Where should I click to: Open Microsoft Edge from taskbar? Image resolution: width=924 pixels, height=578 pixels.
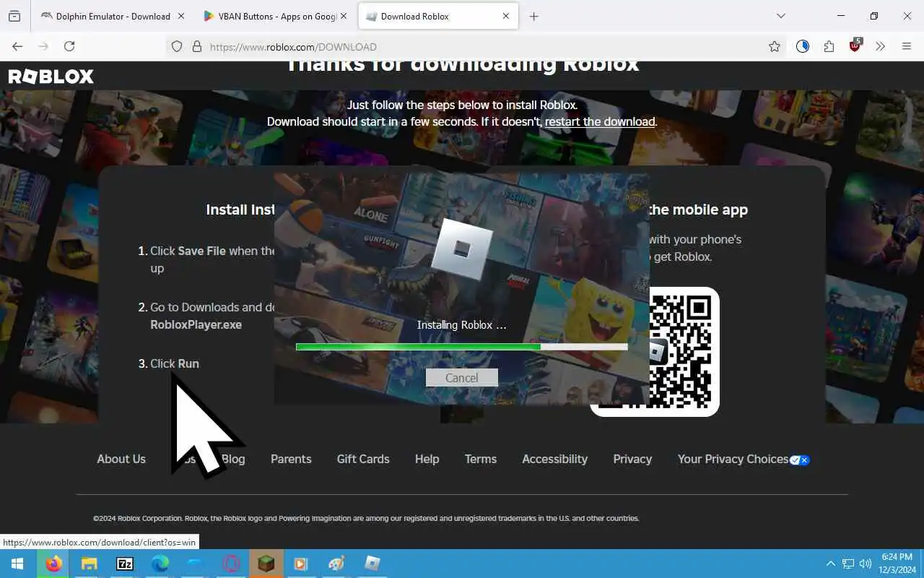click(160, 564)
